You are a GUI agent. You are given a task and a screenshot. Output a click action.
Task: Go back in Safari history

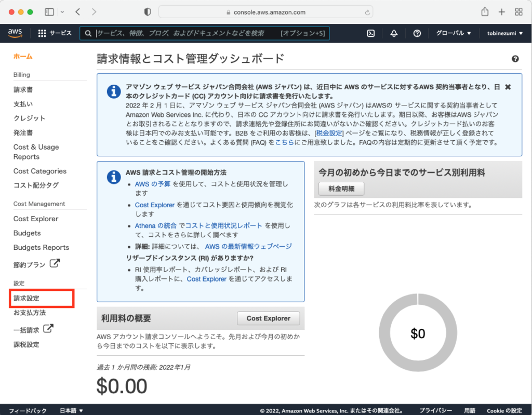(78, 12)
